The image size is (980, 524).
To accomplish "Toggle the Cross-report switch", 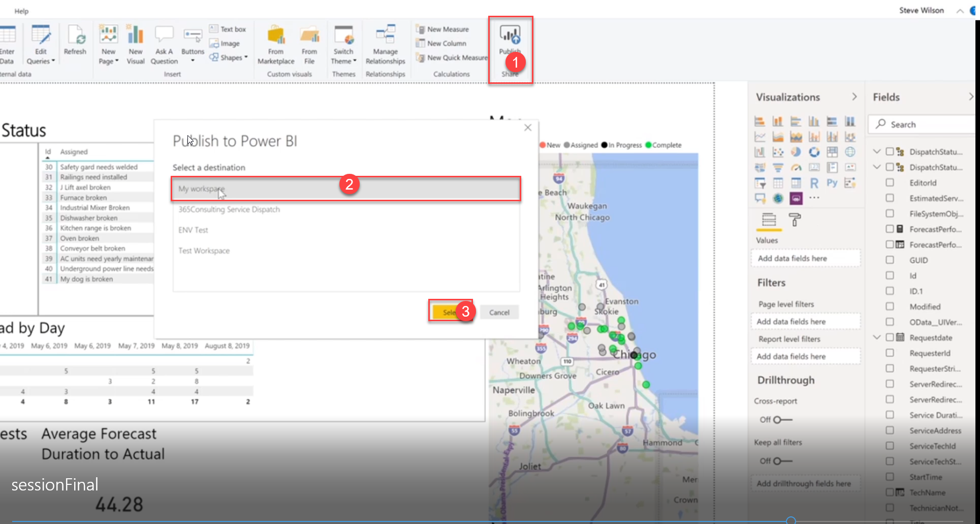I will coord(782,420).
